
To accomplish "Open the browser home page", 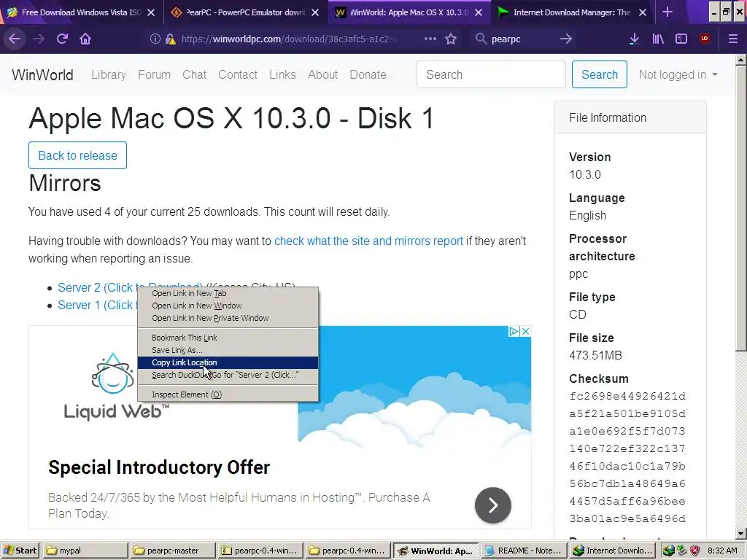I will (x=85, y=39).
